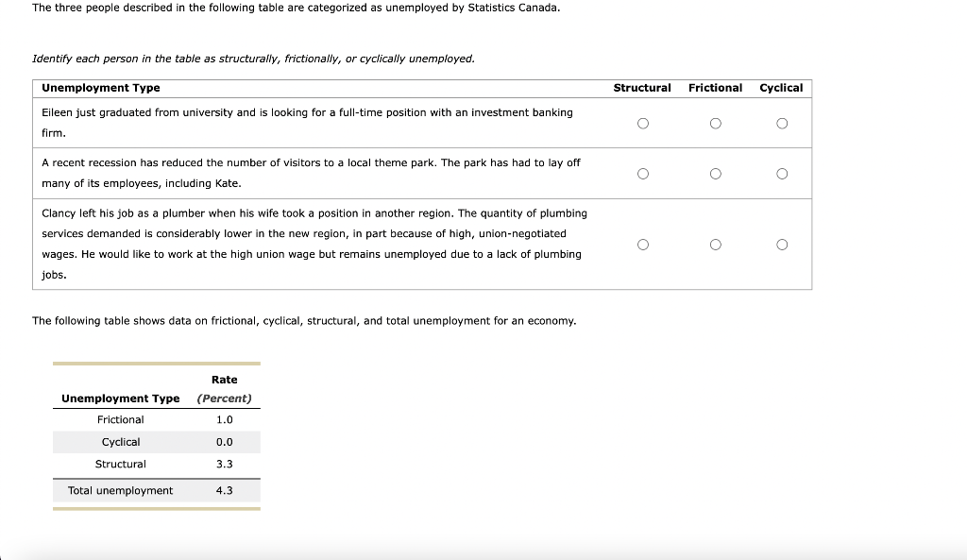Click the Structural 3.3 rate cell
Viewport: 967px width, 560px height.
[224, 464]
